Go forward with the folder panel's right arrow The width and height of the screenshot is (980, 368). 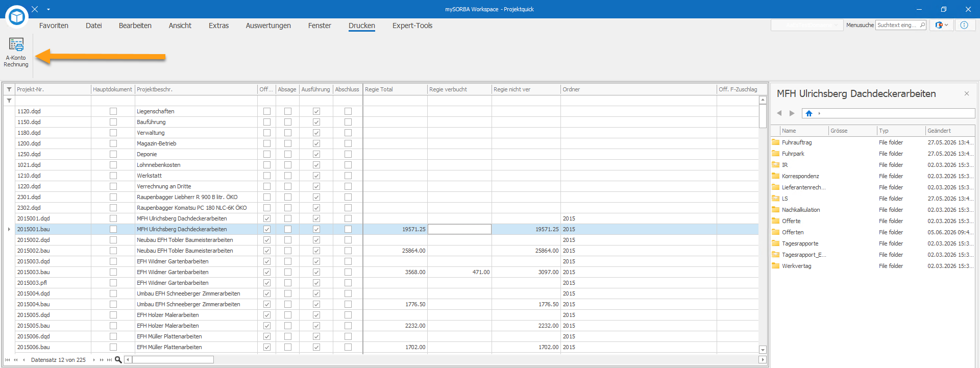[x=792, y=113]
